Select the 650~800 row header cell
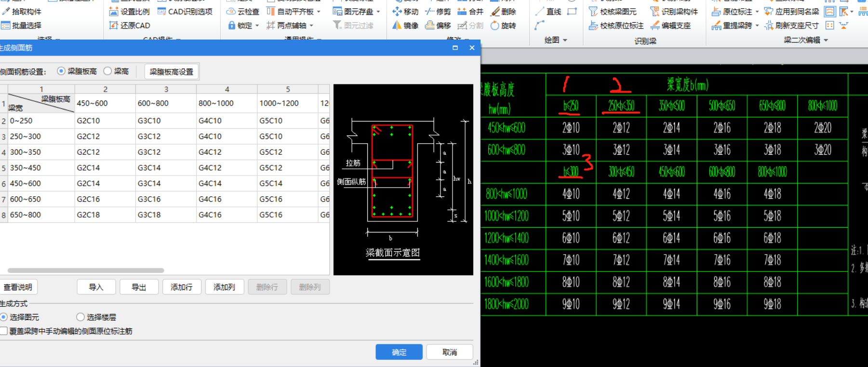The width and height of the screenshot is (868, 367). click(x=41, y=215)
